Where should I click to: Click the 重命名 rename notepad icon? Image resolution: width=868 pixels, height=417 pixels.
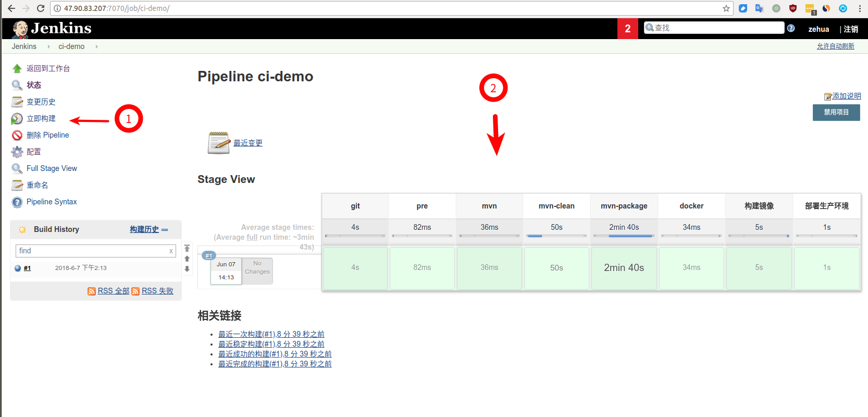pos(17,186)
